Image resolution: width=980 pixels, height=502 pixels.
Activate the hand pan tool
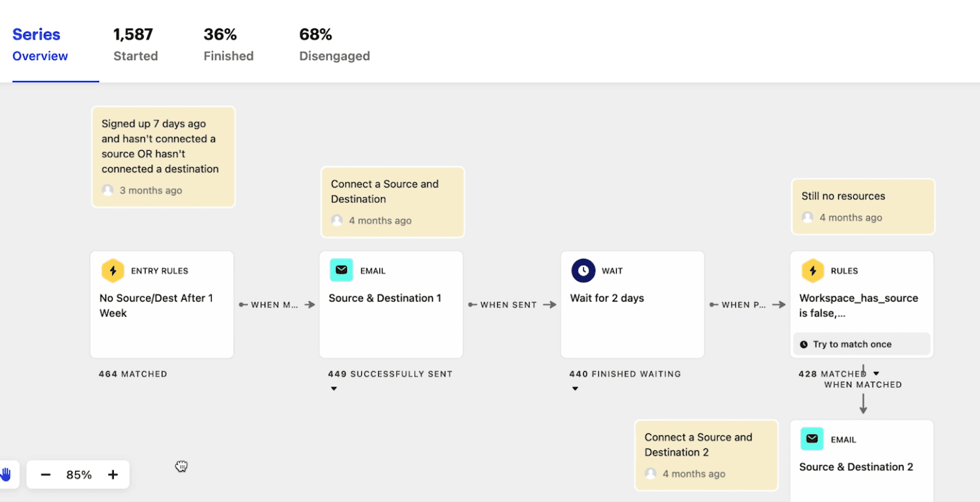click(x=6, y=474)
